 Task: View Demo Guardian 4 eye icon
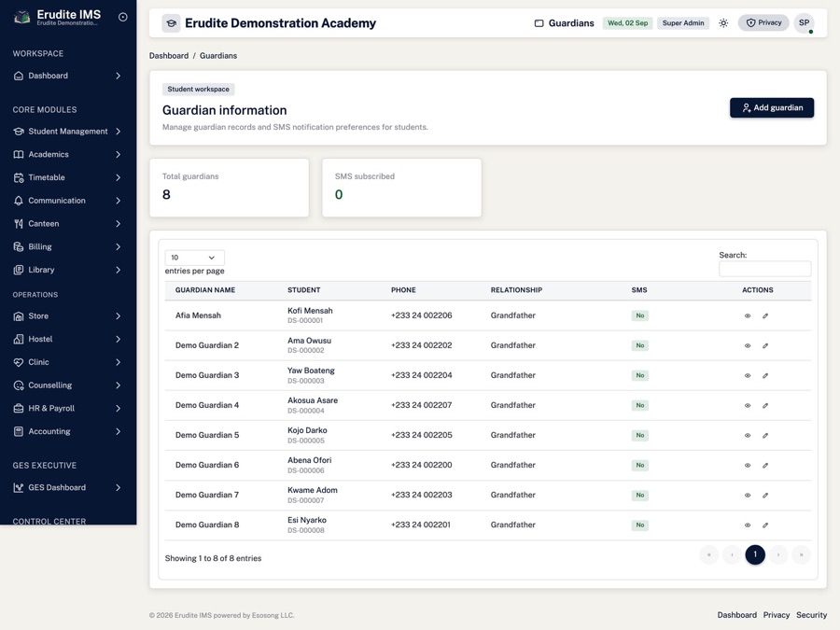pos(748,406)
